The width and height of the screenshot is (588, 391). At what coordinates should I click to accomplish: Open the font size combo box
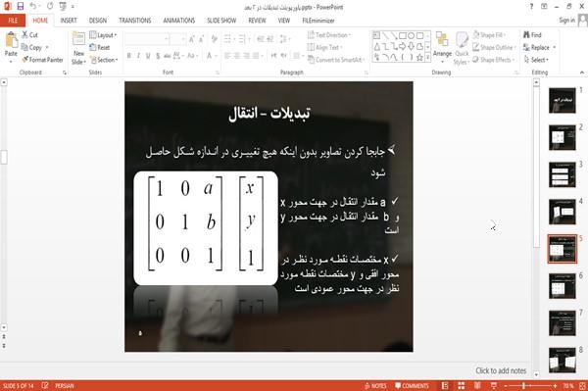(x=177, y=38)
